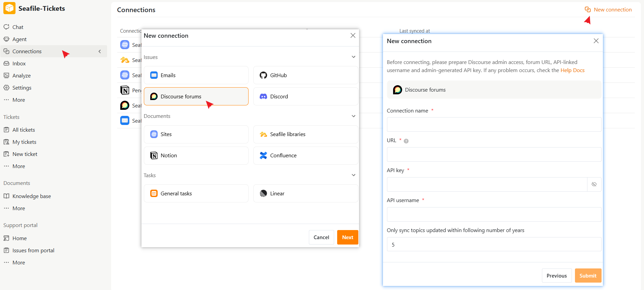Close the connection type selection dialog

[x=353, y=35]
